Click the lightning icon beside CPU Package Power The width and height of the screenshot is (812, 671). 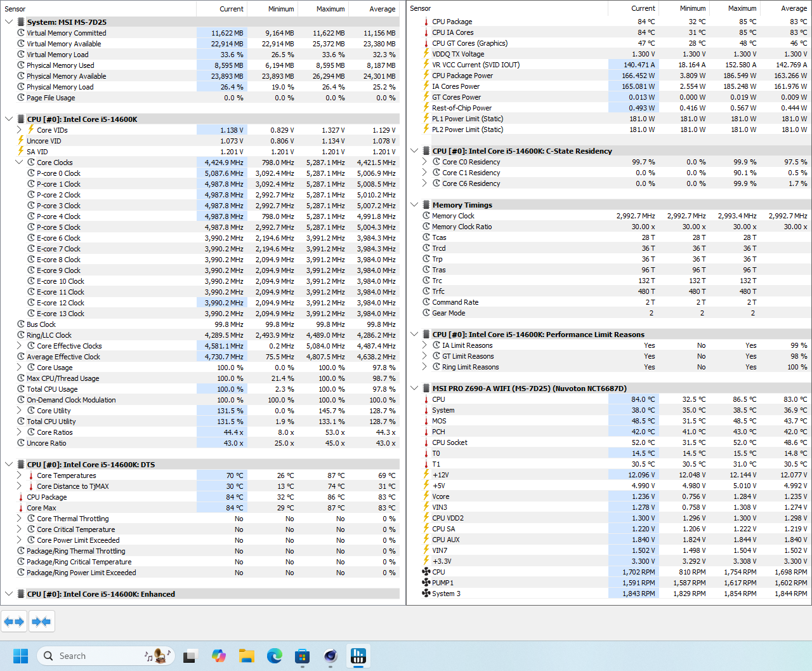[x=426, y=76]
